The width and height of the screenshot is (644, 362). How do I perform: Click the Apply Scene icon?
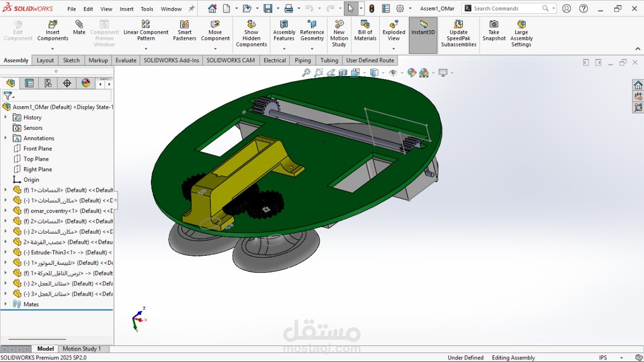point(424,73)
